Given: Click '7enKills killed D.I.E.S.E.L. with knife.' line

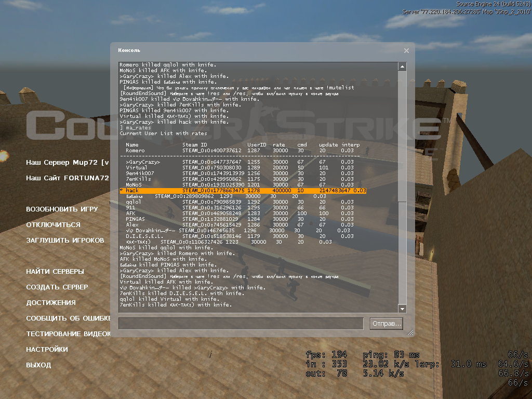Looking at the screenshot, I should [182, 293].
